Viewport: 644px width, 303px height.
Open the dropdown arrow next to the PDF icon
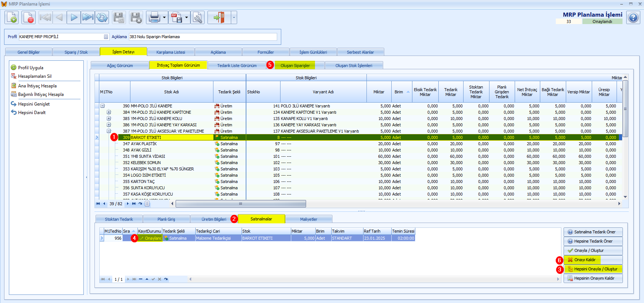186,17
